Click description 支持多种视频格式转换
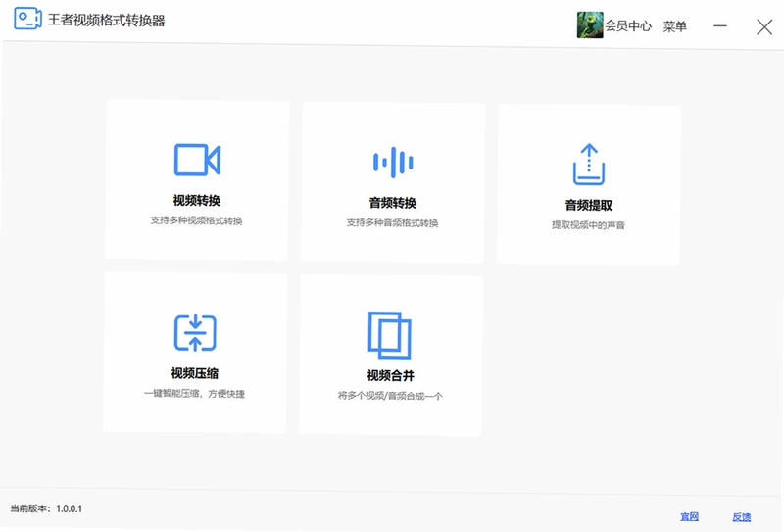 (x=197, y=220)
